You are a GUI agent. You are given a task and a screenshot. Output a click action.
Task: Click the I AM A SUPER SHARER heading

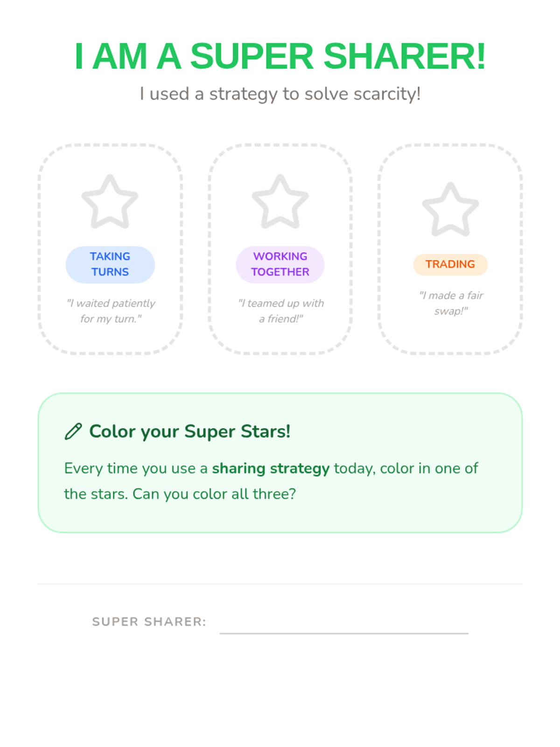click(x=280, y=56)
